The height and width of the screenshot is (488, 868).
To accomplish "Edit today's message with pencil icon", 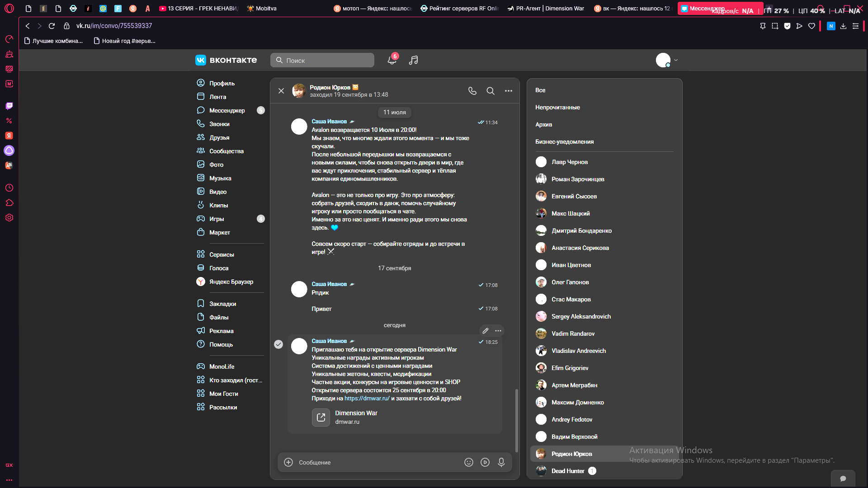I will [x=486, y=331].
